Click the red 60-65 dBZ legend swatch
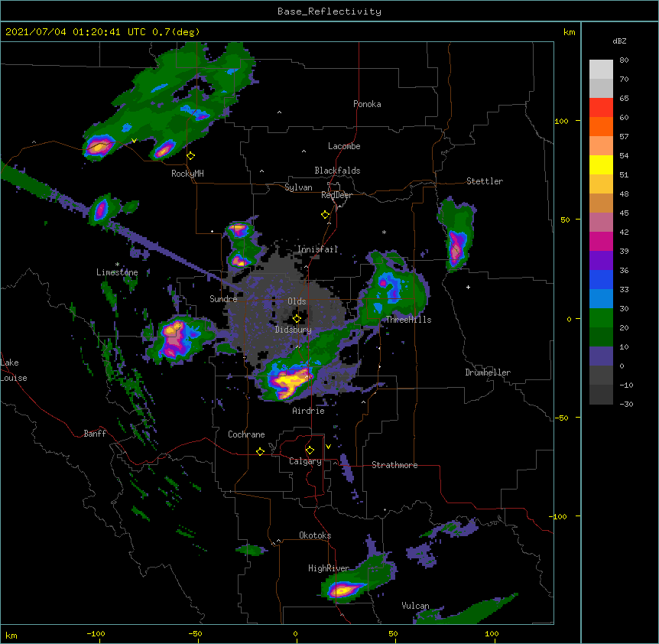 coord(601,108)
